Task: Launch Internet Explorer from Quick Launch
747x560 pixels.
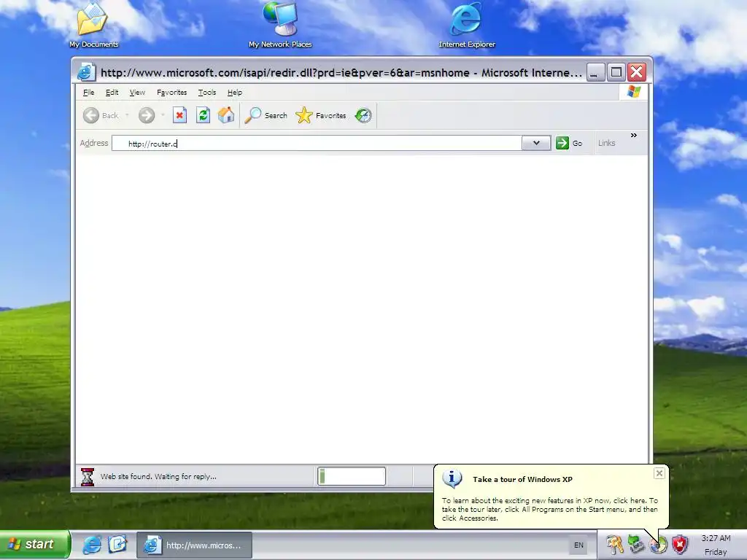Action: point(91,545)
